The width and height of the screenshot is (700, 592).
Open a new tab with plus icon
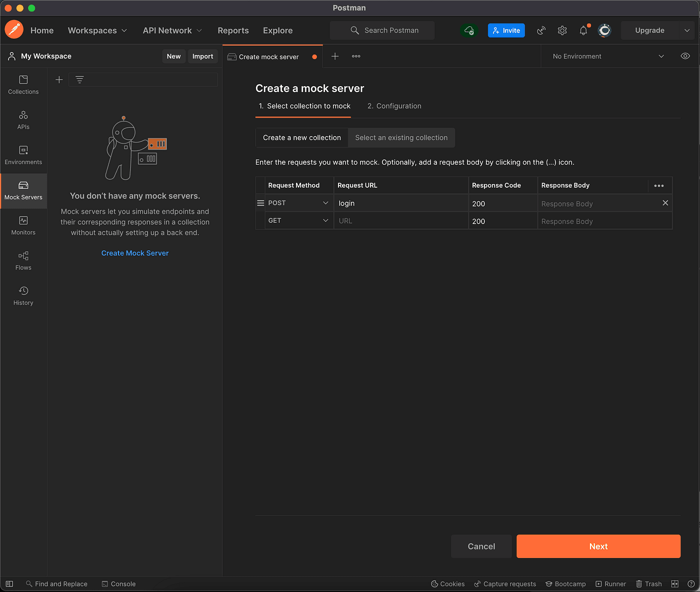(x=335, y=57)
